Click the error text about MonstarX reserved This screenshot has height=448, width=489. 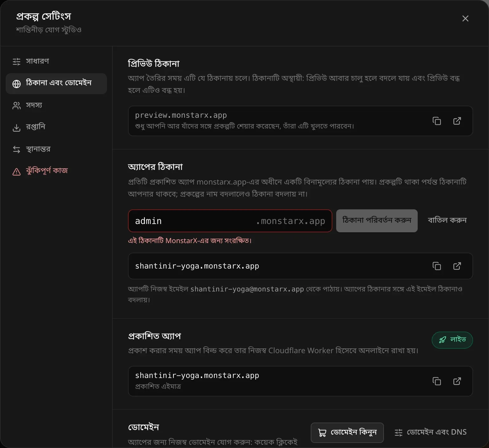click(190, 241)
